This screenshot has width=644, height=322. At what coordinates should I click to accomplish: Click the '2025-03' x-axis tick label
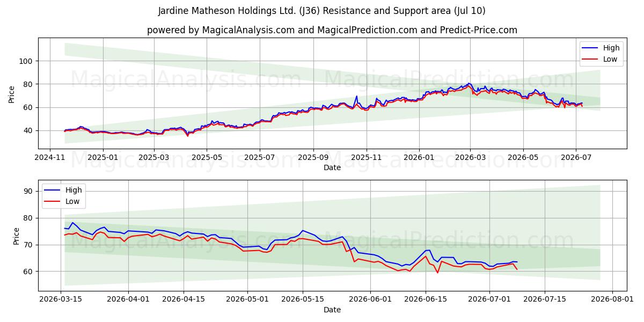(x=154, y=158)
